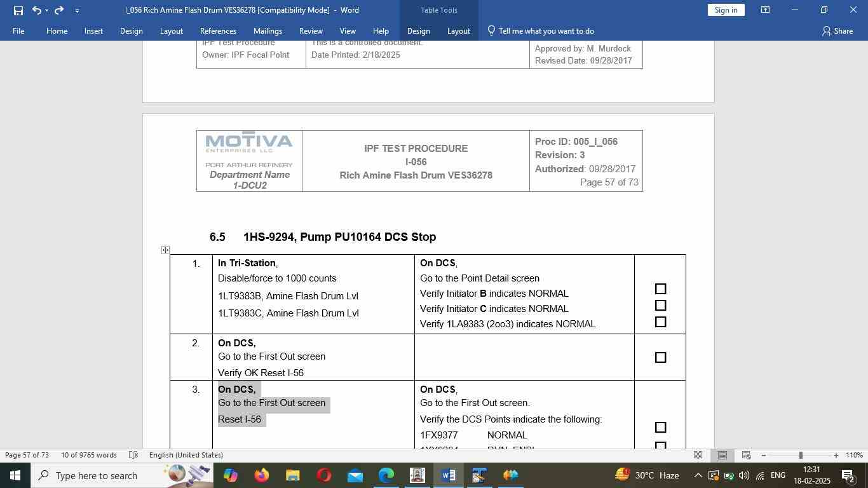Open the File menu
This screenshot has width=868, height=488.
[18, 30]
